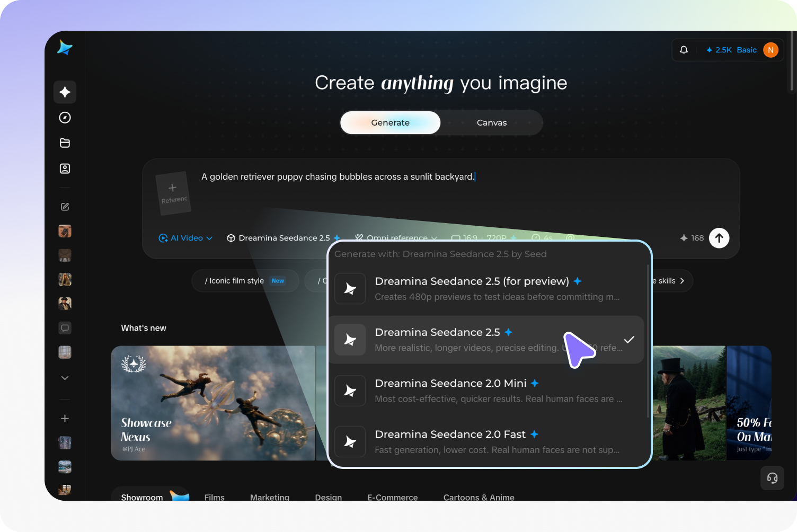This screenshot has height=532, width=797.
Task: Add a reference image with the plus card
Action: (173, 193)
